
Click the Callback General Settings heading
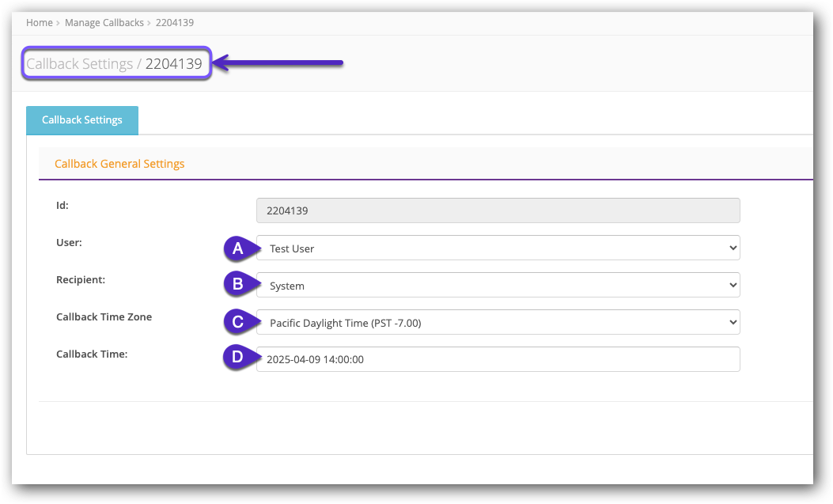[x=119, y=164]
